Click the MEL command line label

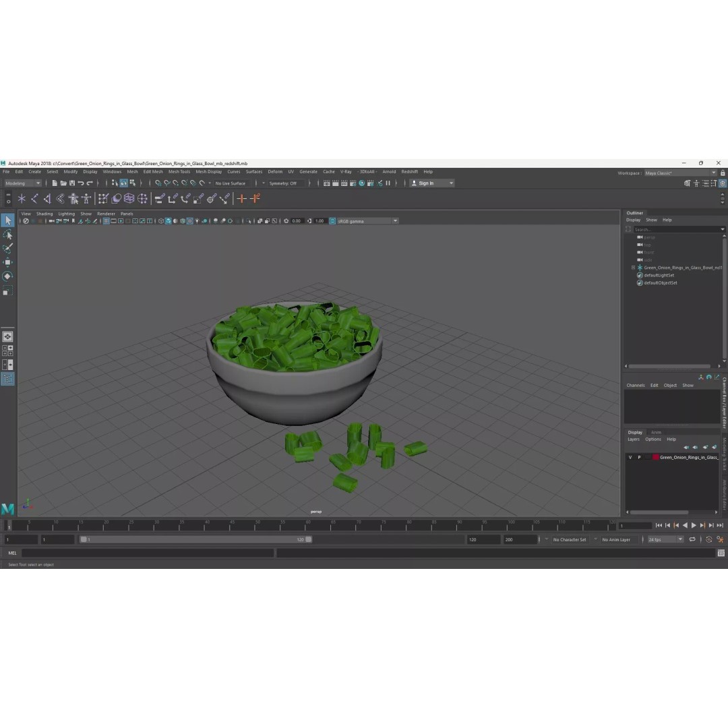13,553
